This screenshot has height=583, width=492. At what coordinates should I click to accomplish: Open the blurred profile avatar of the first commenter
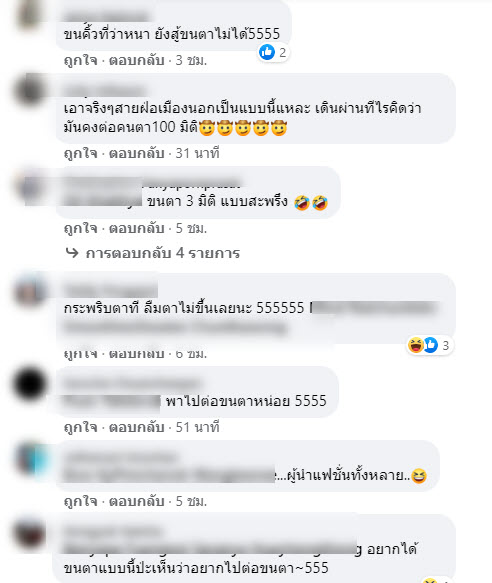coord(30,15)
